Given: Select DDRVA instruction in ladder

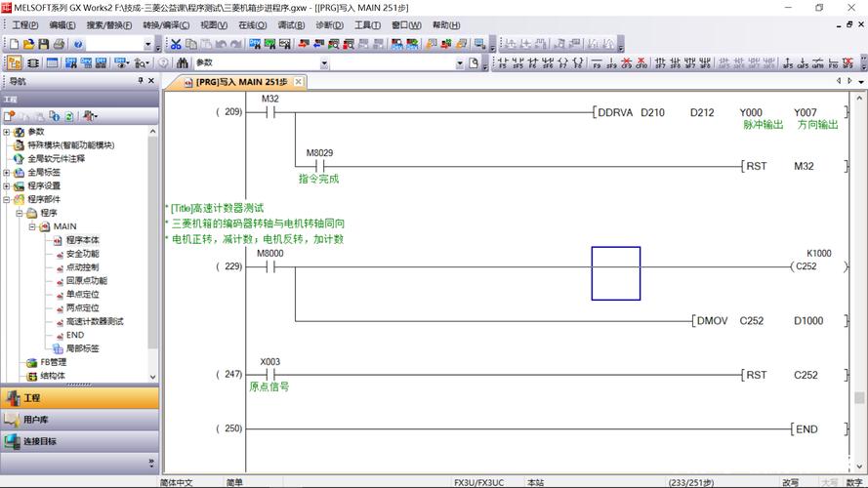Looking at the screenshot, I should (615, 112).
